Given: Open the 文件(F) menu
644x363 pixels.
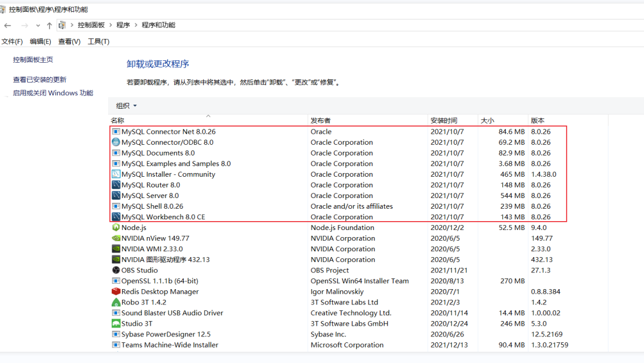Looking at the screenshot, I should click(12, 41).
